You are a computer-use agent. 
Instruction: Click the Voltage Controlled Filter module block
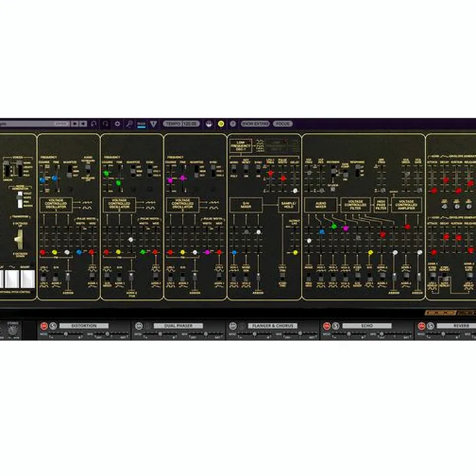356,205
